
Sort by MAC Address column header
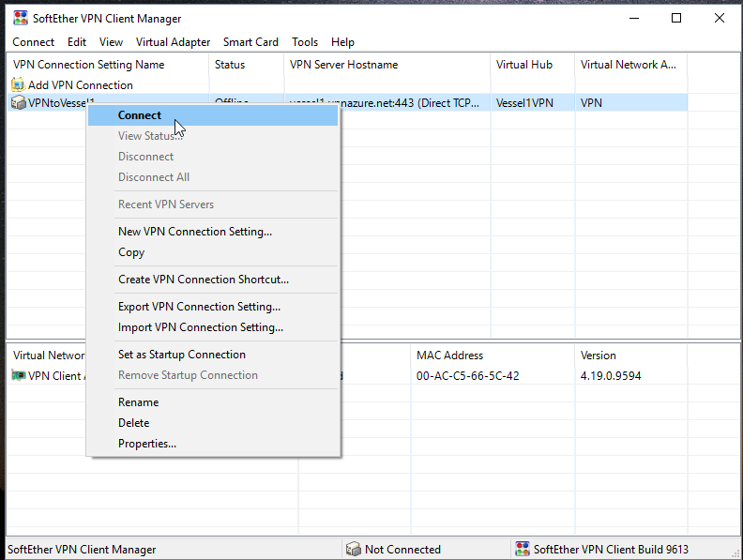[x=493, y=355]
